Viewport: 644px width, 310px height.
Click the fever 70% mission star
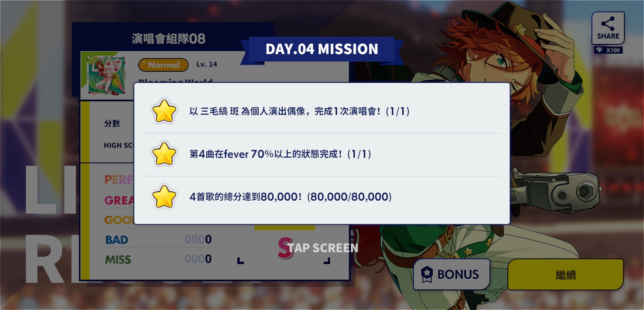[x=164, y=154]
